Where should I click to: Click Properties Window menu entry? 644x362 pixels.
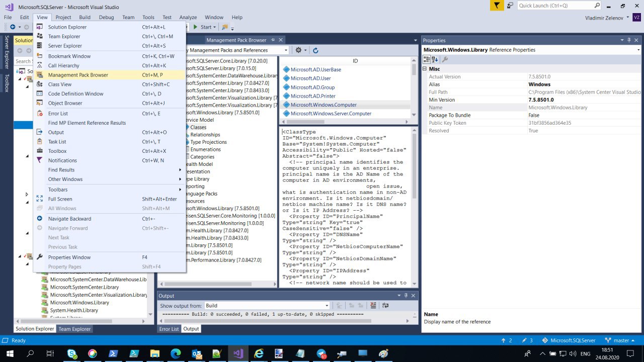click(x=109, y=257)
